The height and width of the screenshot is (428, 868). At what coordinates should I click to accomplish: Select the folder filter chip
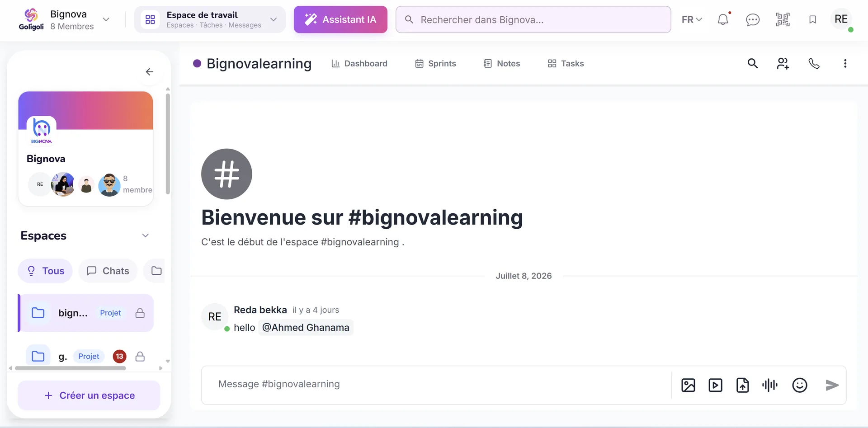[155, 271]
